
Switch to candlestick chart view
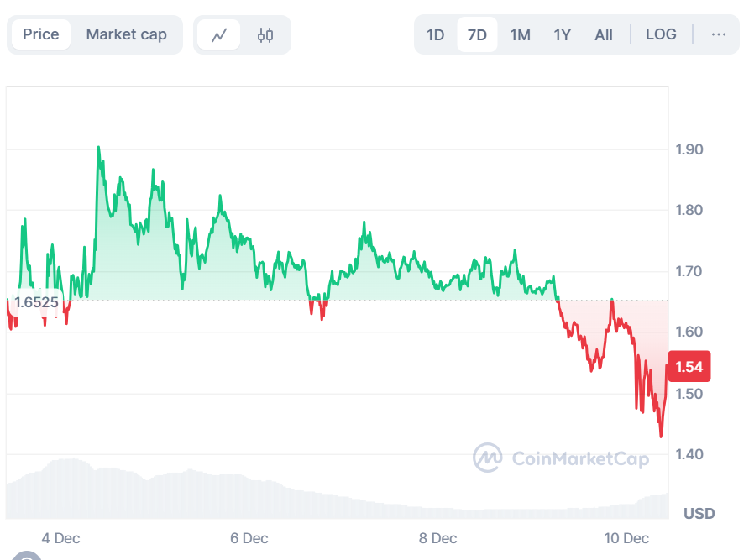point(265,35)
